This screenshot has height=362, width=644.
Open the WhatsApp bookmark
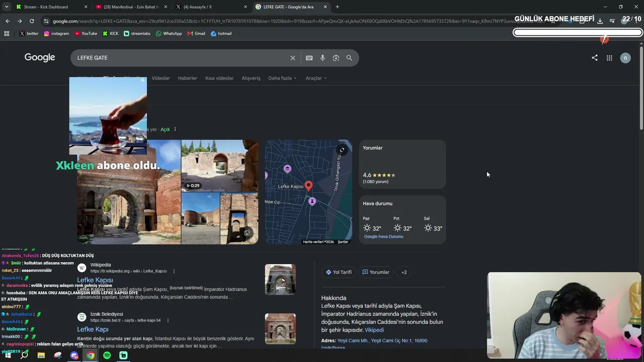(x=169, y=34)
